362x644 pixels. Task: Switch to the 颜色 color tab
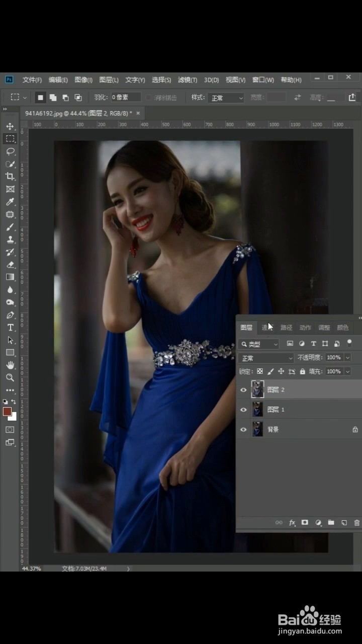click(x=343, y=328)
